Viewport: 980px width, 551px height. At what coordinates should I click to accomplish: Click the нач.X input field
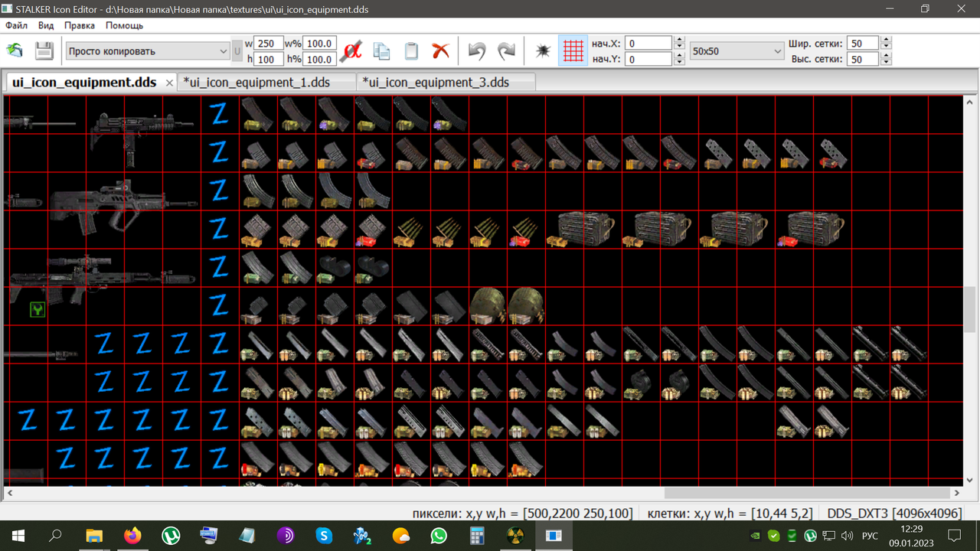click(649, 44)
